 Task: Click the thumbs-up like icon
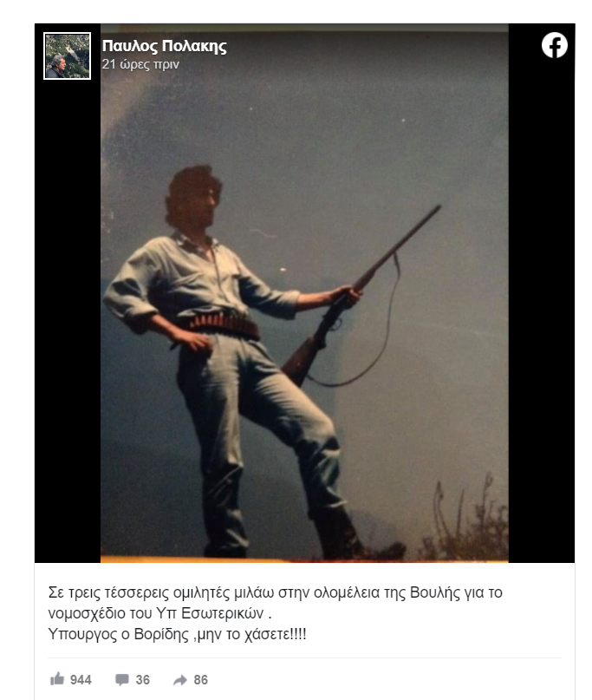[57, 679]
